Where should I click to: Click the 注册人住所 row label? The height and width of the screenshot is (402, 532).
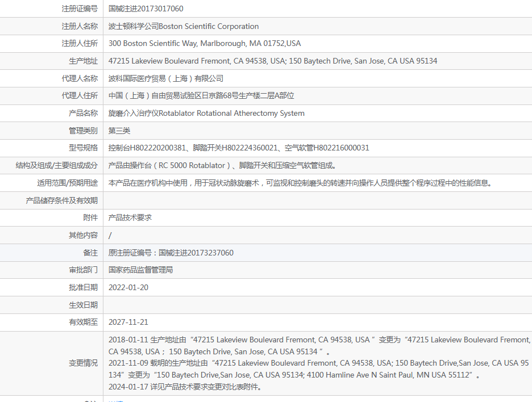(80, 43)
